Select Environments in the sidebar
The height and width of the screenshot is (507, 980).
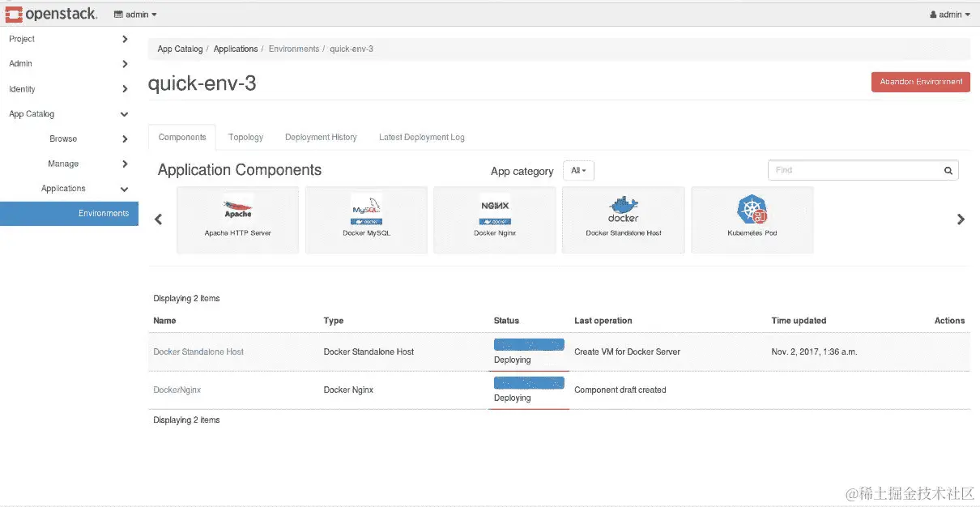[69, 213]
